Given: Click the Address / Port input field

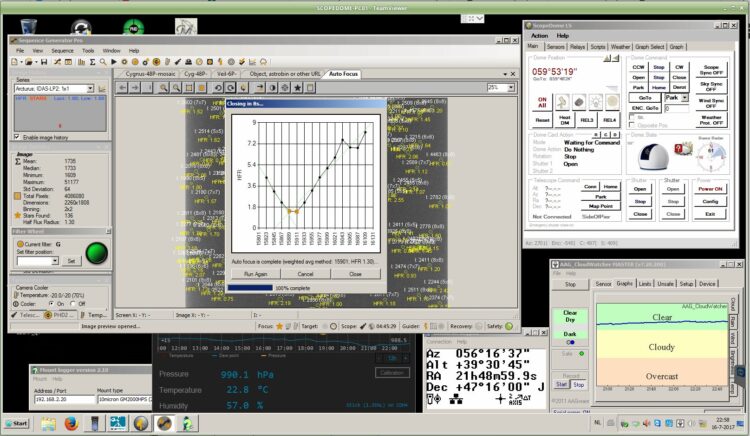Looking at the screenshot, I should (65, 399).
